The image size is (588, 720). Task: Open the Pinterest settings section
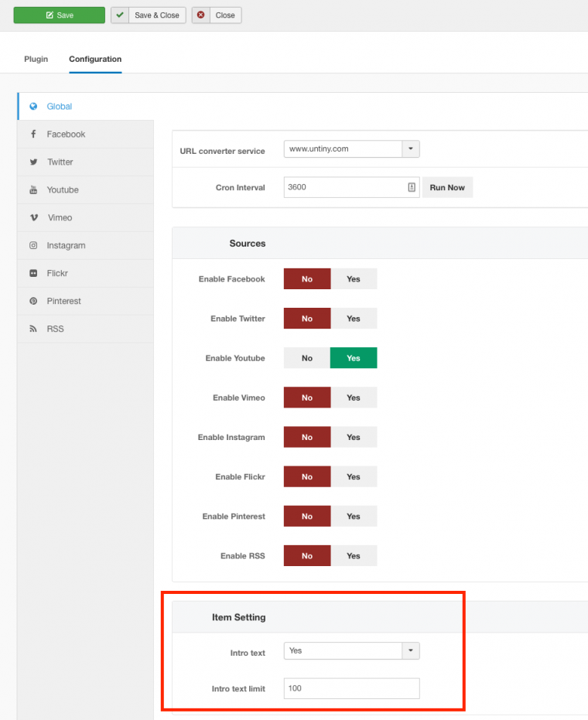[x=85, y=302]
